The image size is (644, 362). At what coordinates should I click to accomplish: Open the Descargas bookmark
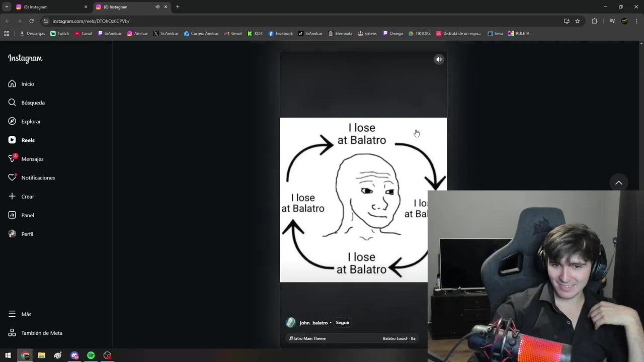[32, 34]
